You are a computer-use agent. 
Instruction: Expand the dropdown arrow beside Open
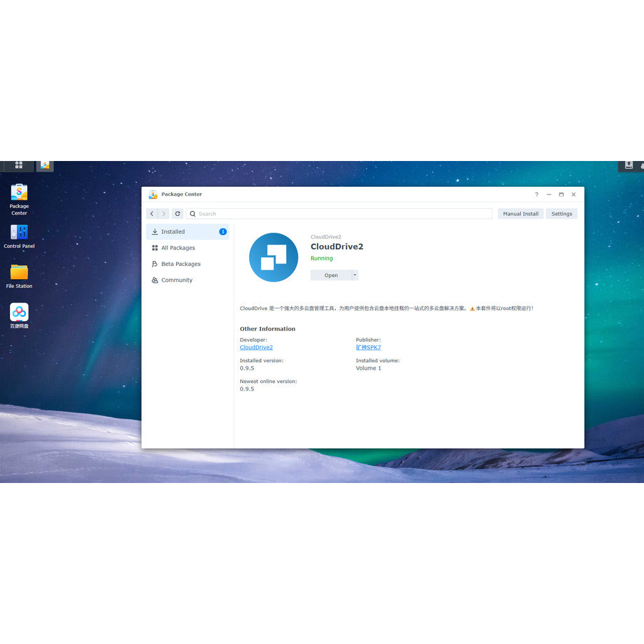[355, 275]
